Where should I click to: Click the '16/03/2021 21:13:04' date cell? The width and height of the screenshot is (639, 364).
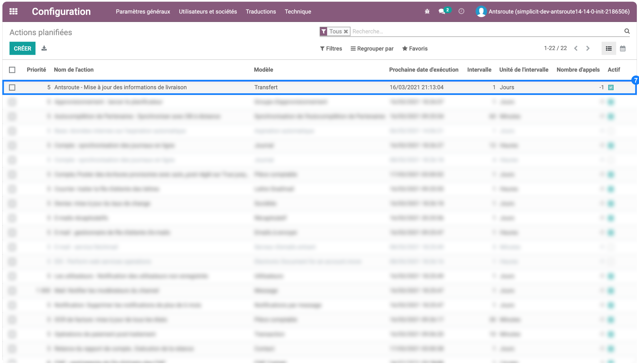416,87
